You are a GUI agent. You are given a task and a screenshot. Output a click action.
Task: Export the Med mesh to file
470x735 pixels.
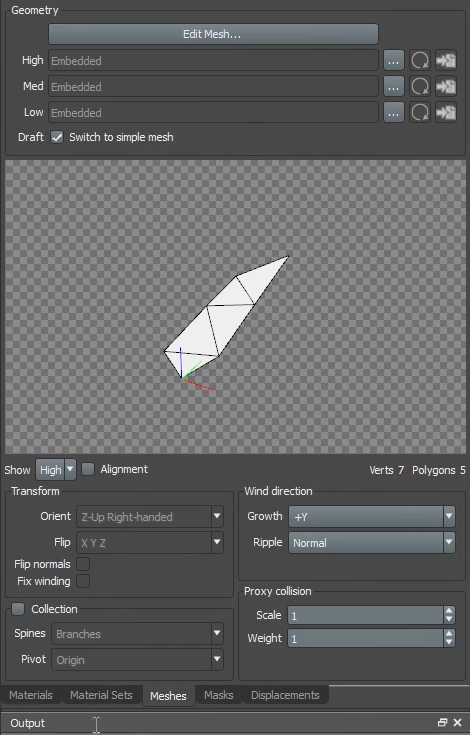pyautogui.click(x=446, y=86)
